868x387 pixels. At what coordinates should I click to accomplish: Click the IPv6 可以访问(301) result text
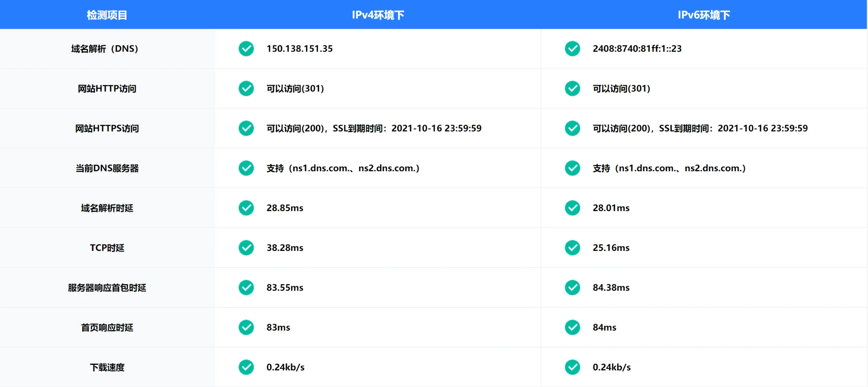click(x=621, y=89)
